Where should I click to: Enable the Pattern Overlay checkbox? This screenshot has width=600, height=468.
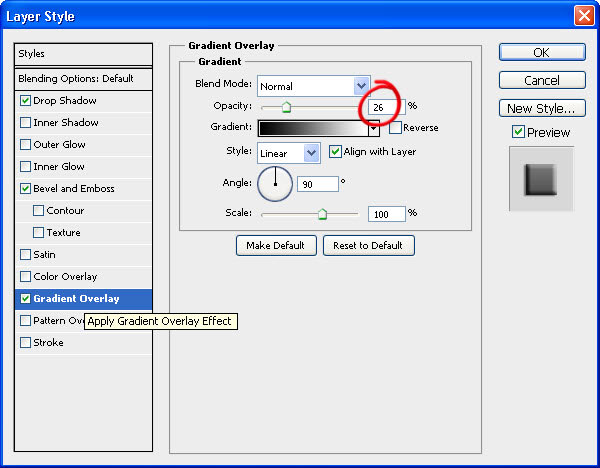pos(25,320)
